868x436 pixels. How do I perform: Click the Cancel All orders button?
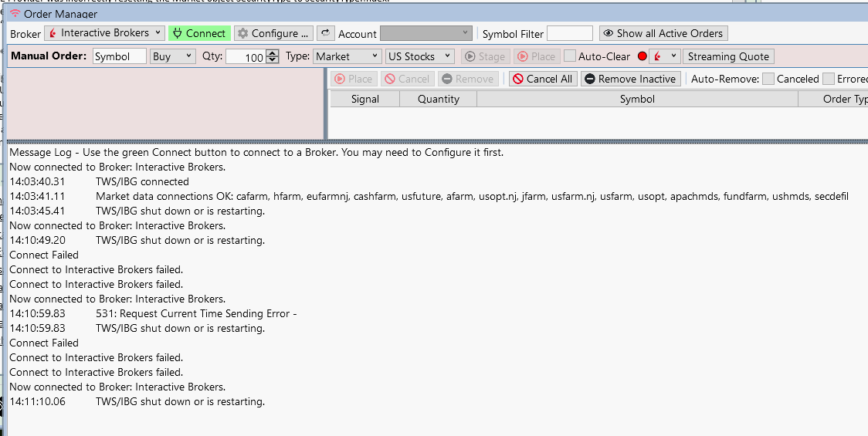[542, 79]
